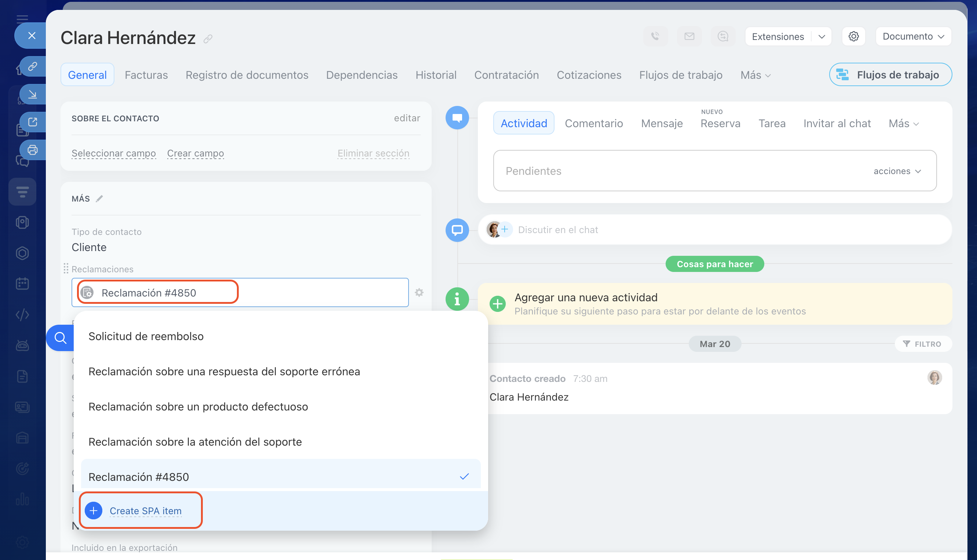Expand the acciones dropdown in Pendientes
Image resolution: width=977 pixels, height=560 pixels.
(x=897, y=171)
